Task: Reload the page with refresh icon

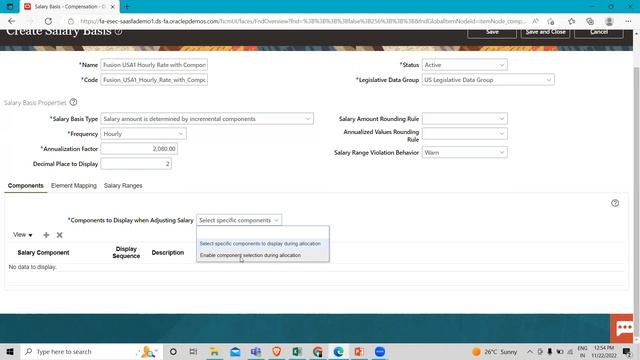Action: pyautogui.click(x=48, y=21)
